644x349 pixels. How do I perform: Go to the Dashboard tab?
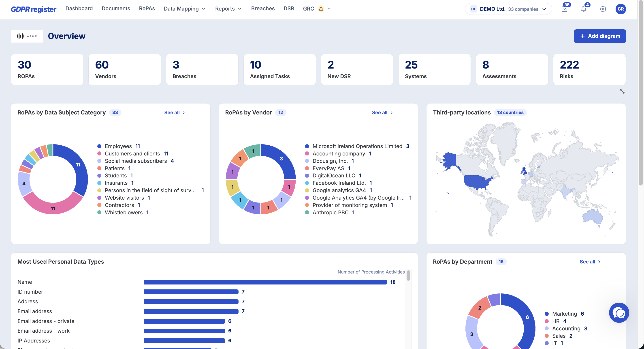point(79,9)
